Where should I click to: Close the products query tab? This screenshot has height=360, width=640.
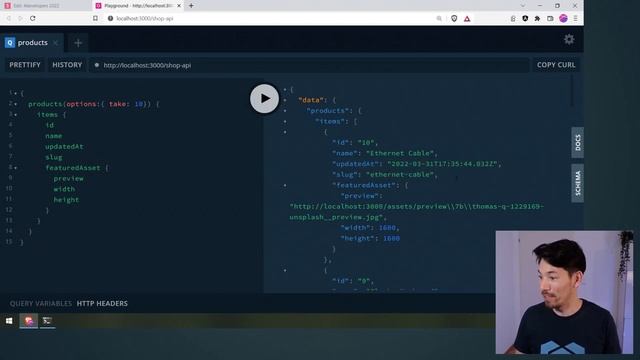pos(56,43)
